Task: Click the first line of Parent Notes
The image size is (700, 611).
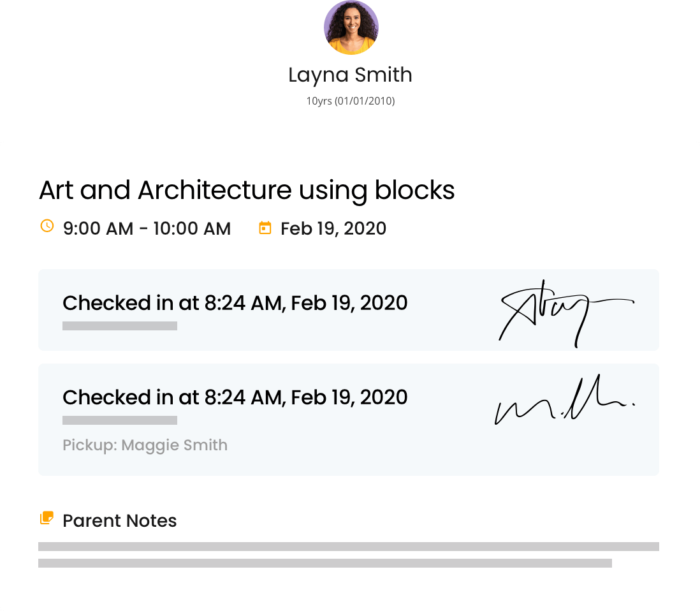Action: click(x=348, y=547)
